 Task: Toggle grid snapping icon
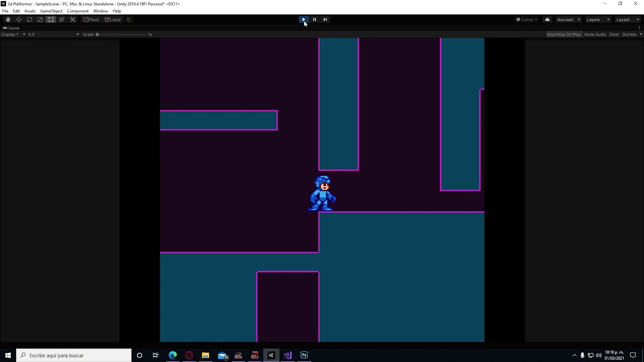129,20
